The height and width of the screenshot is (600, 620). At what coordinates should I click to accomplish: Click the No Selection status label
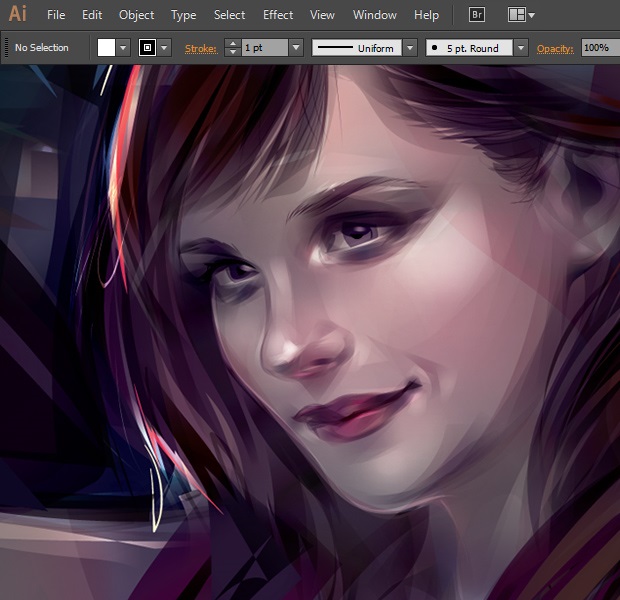coord(42,48)
